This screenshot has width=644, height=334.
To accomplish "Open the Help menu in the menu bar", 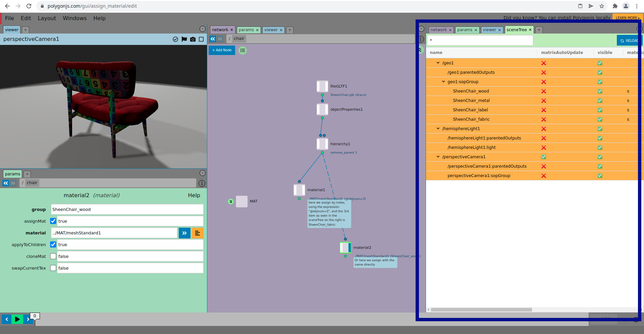I will pos(99,18).
